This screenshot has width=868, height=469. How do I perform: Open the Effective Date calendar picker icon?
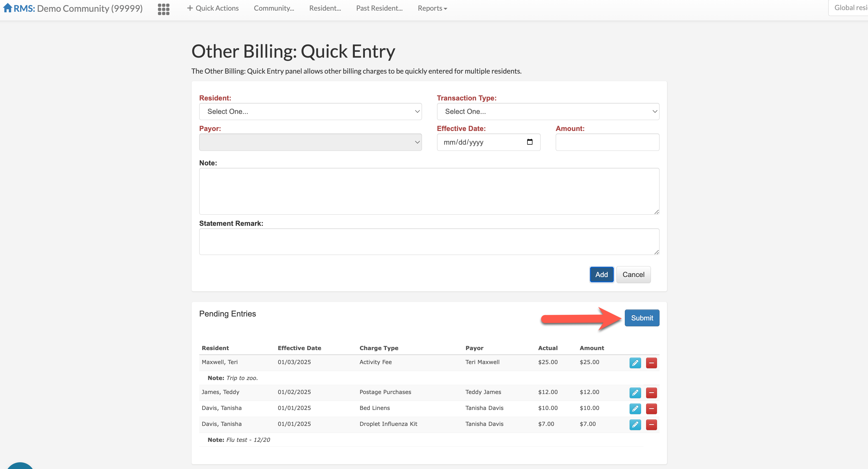(529, 142)
